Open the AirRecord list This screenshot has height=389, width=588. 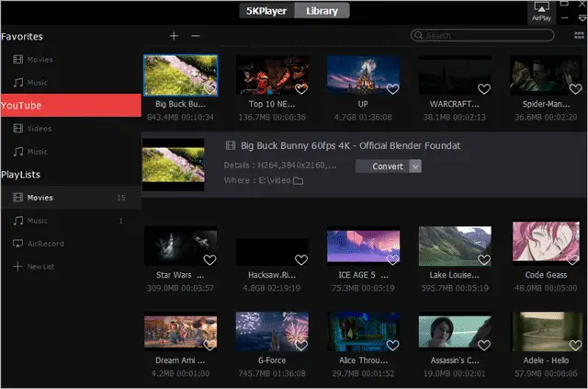tap(71, 244)
